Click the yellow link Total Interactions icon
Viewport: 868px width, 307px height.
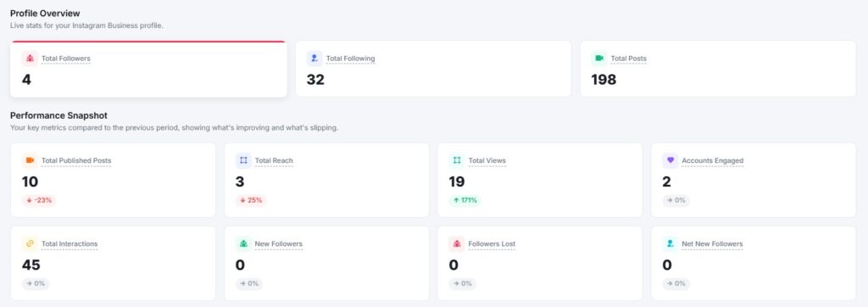tap(30, 244)
